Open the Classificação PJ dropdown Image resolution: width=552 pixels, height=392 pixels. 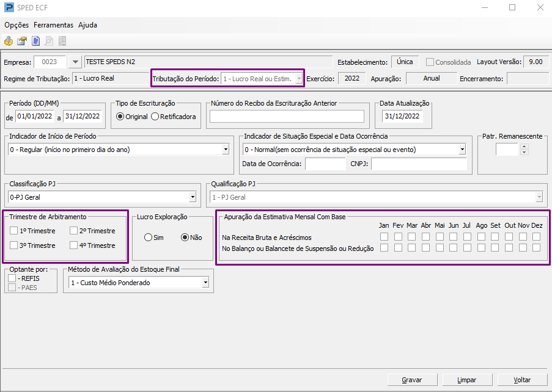(x=193, y=197)
